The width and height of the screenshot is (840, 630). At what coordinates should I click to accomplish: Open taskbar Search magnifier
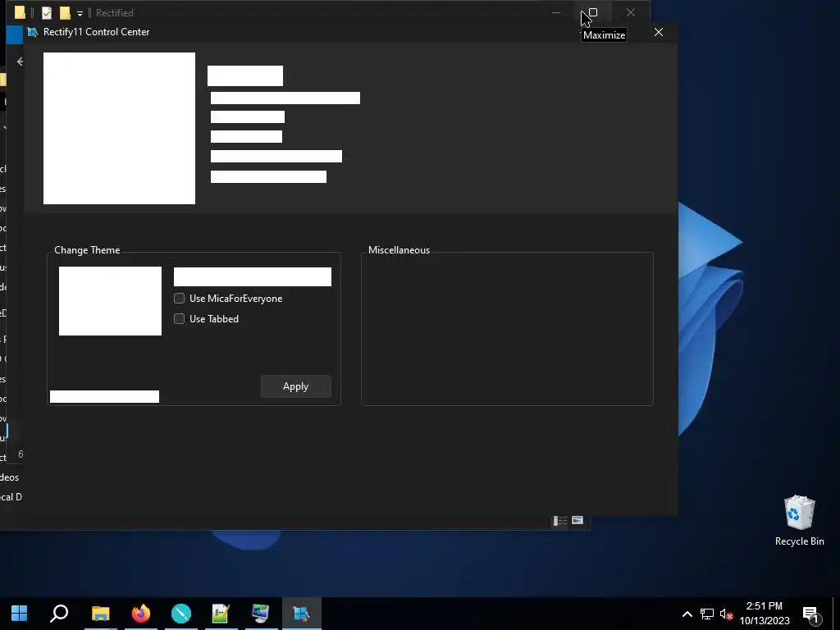coord(59,614)
